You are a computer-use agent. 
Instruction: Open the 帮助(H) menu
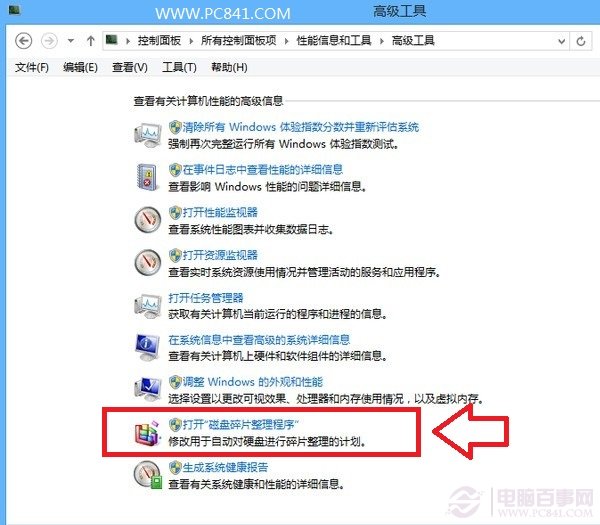[229, 68]
